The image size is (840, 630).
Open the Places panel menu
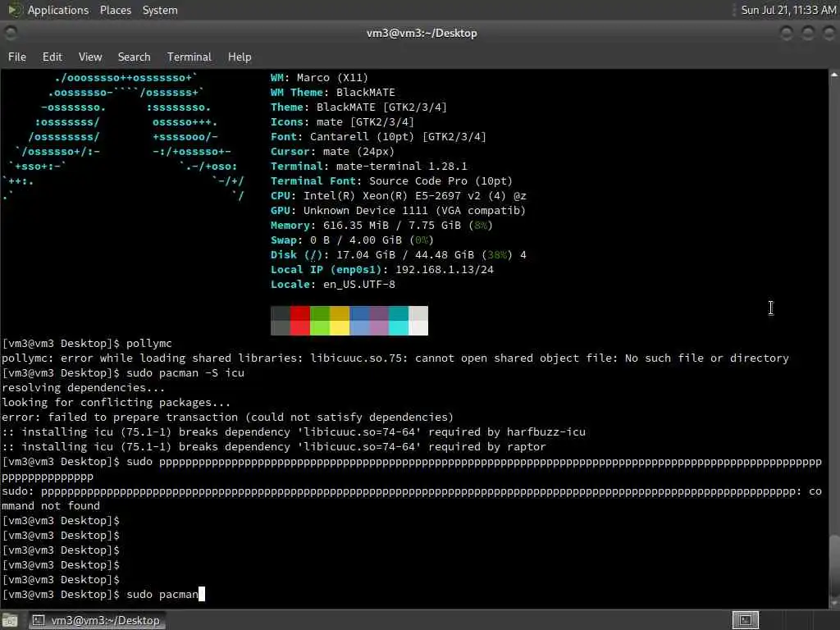(115, 10)
